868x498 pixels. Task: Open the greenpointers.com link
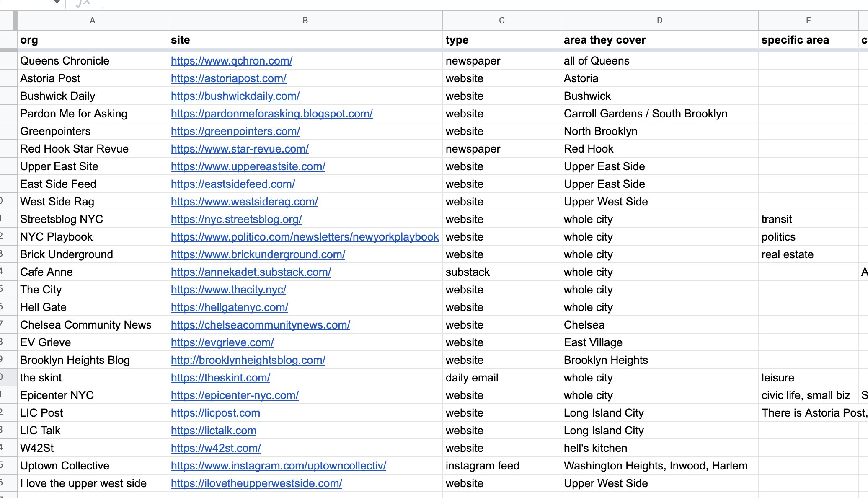tap(235, 131)
